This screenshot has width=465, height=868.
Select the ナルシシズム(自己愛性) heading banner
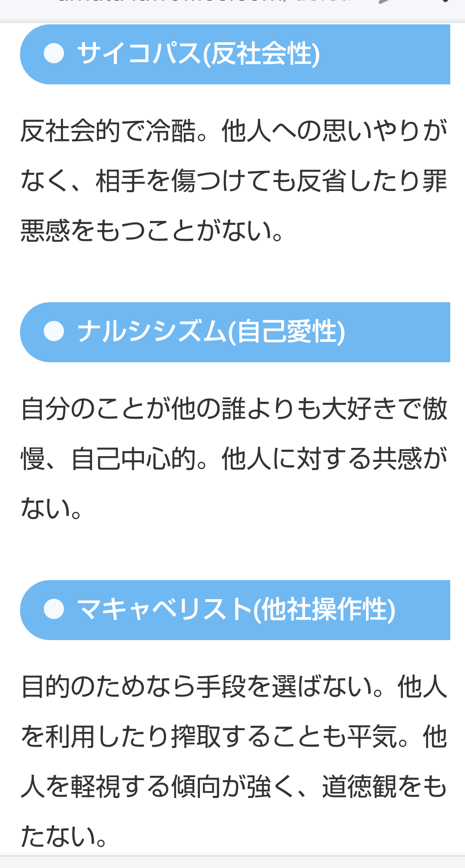pyautogui.click(x=235, y=332)
